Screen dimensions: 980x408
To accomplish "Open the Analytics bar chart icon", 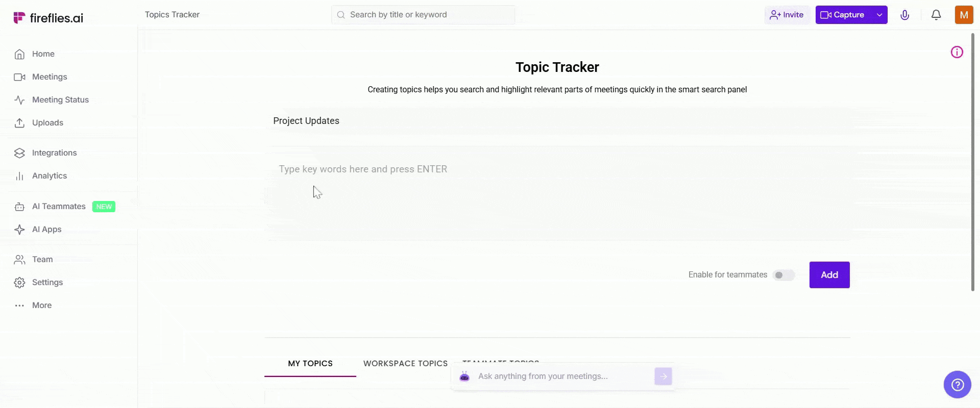I will [19, 176].
